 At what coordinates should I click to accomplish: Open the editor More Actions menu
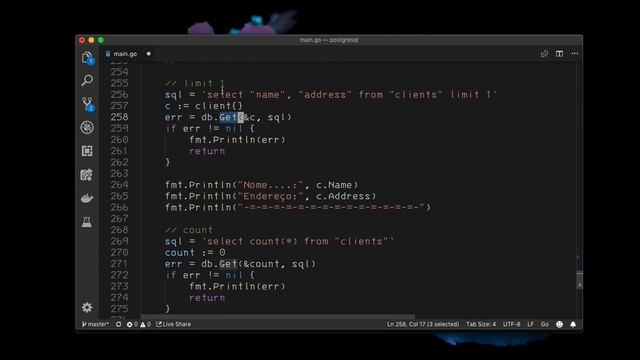tap(575, 53)
